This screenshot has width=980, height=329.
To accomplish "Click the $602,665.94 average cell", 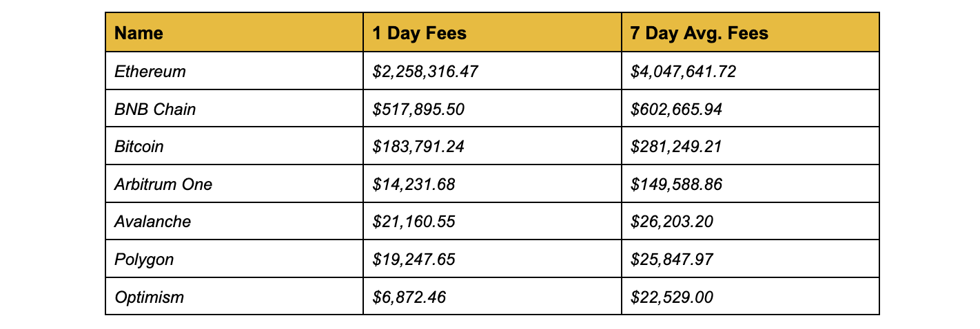I will point(751,108).
